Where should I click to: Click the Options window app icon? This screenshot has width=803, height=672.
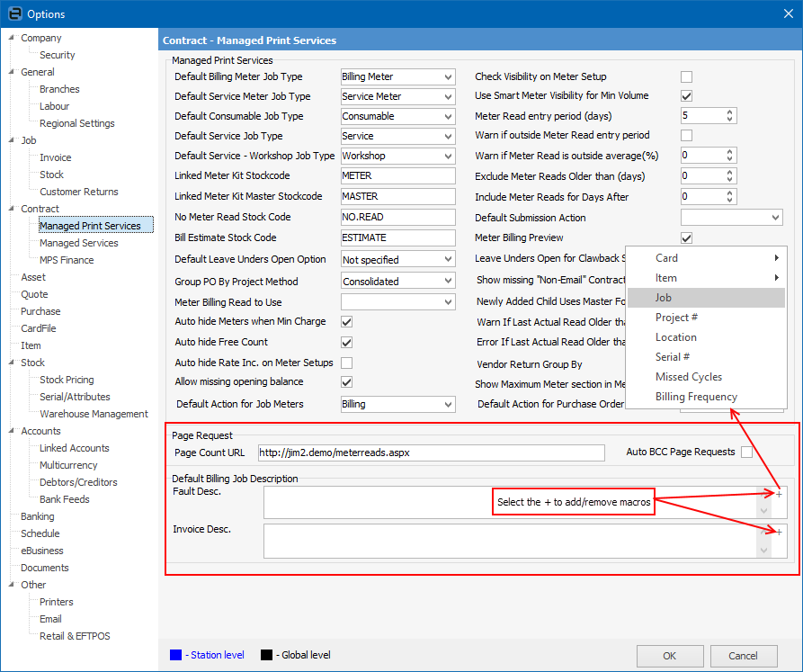13,13
